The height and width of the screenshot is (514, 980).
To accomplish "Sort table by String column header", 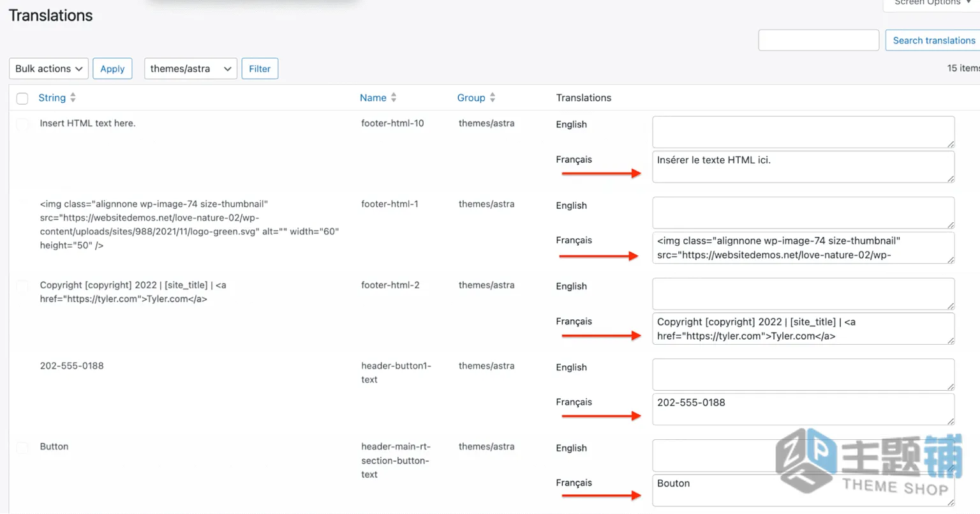I will (x=52, y=98).
